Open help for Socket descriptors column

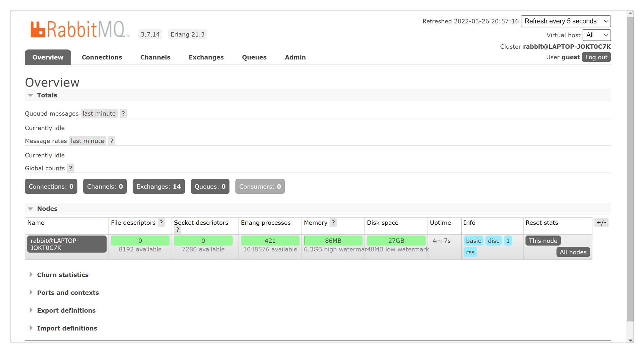[x=178, y=230]
